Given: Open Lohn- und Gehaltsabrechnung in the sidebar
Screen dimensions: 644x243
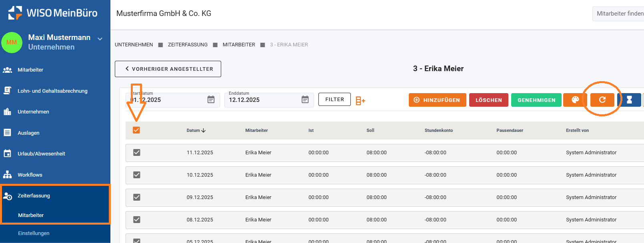Looking at the screenshot, I should 52,91.
